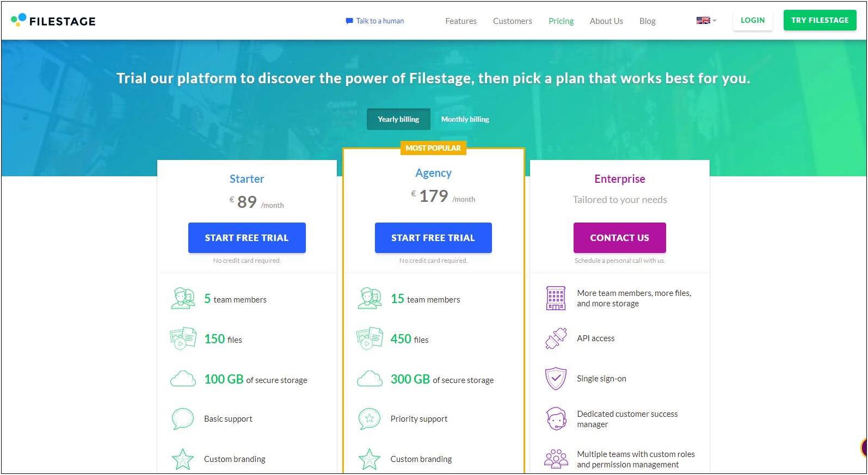Click 5 team members text
This screenshot has width=868, height=475.
pos(235,299)
